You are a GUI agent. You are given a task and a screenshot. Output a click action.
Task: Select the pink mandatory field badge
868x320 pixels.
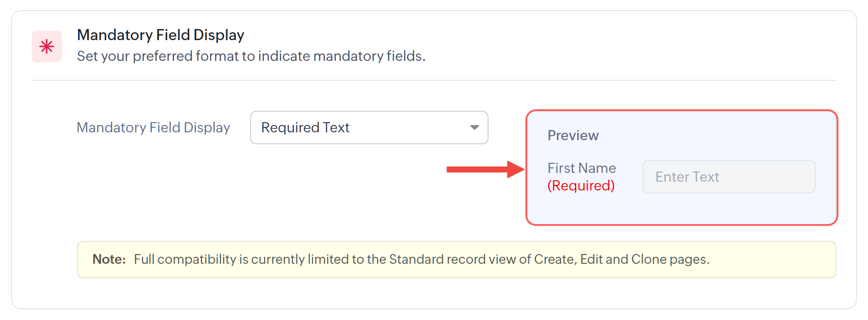point(46,46)
